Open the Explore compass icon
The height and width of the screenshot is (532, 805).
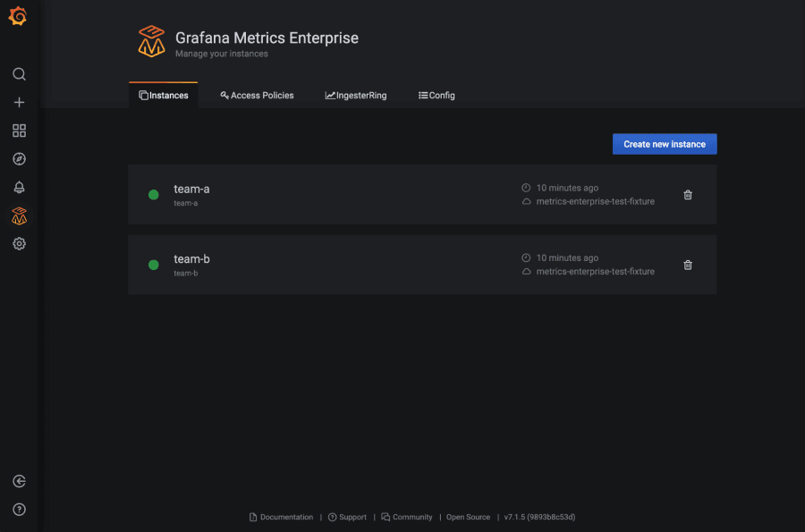19,159
